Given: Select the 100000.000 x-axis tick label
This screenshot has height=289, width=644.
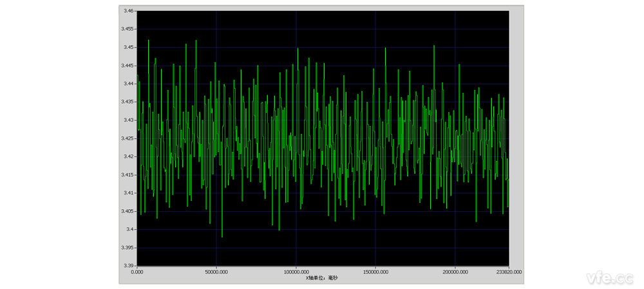Looking at the screenshot, I should pos(296,272).
